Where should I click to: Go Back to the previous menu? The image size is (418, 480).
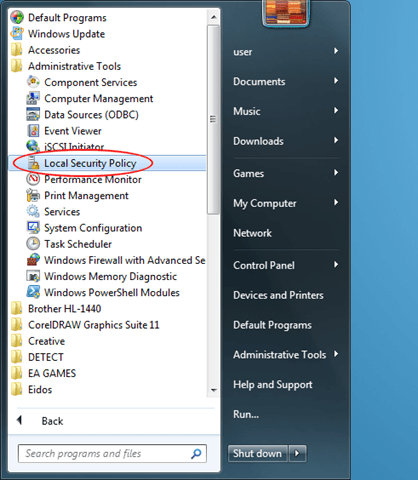(40, 421)
